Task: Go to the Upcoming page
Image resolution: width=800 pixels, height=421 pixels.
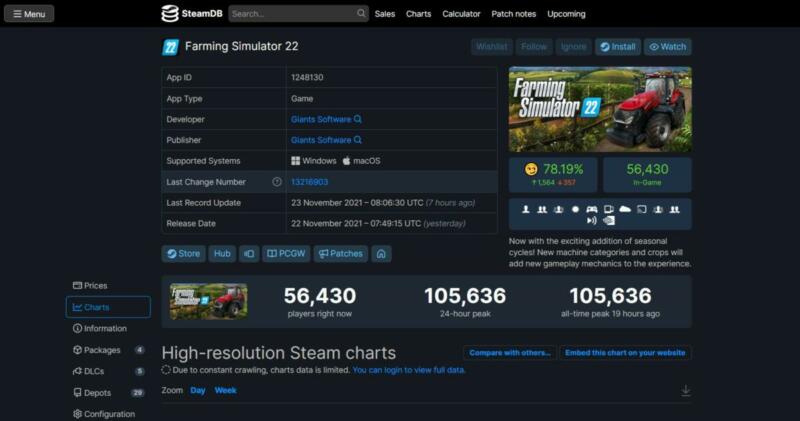Action: [x=566, y=14]
